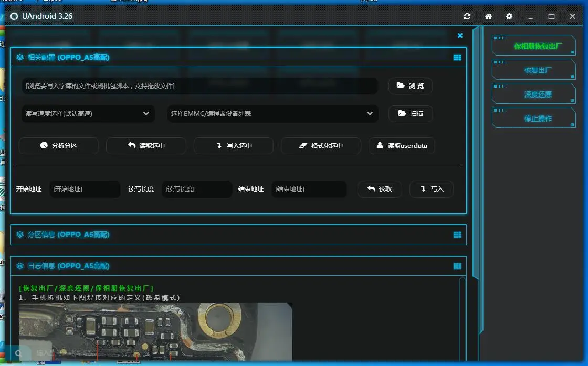Image resolution: width=588 pixels, height=366 pixels.
Task: Click grid icon in 分区信息 header
Action: (x=457, y=234)
